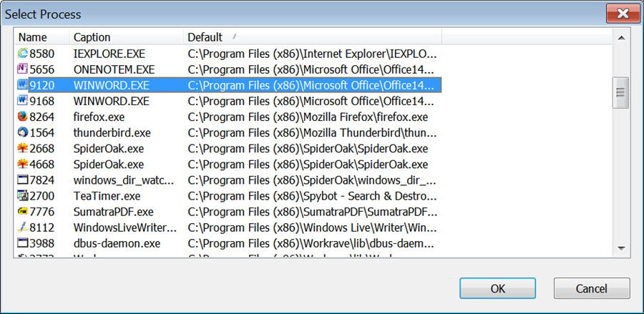Click the scrollbar up arrow
Viewport: 644px width, 314px height.
(x=621, y=38)
